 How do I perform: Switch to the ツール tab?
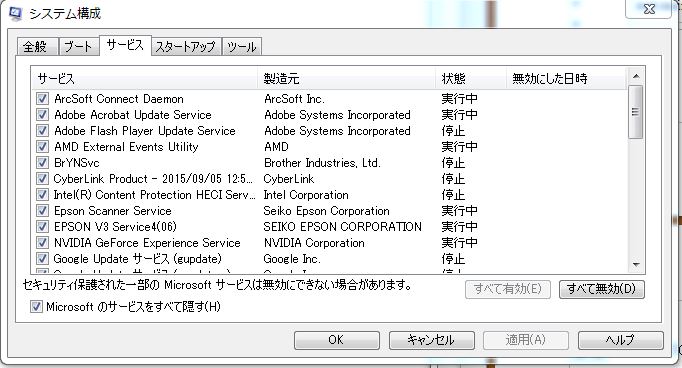(242, 47)
